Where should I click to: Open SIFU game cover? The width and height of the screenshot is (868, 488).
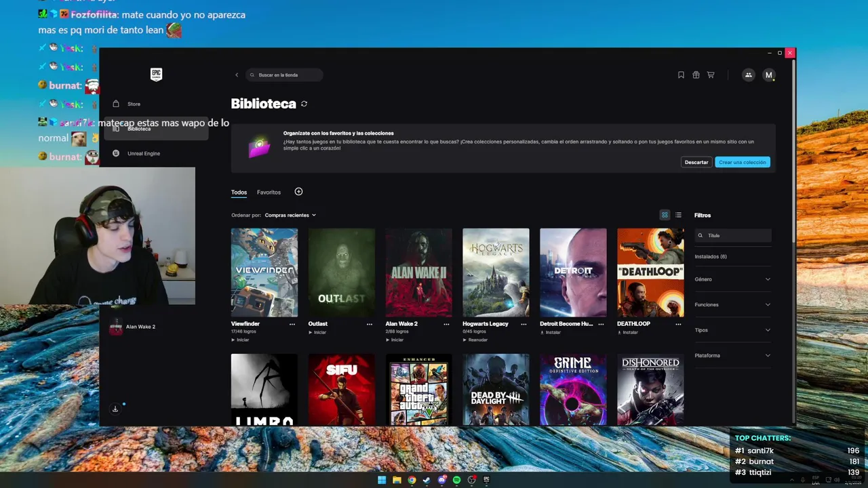(341, 390)
